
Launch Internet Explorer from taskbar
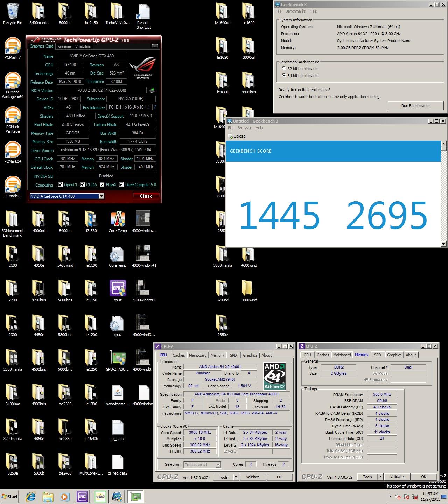(x=31, y=496)
